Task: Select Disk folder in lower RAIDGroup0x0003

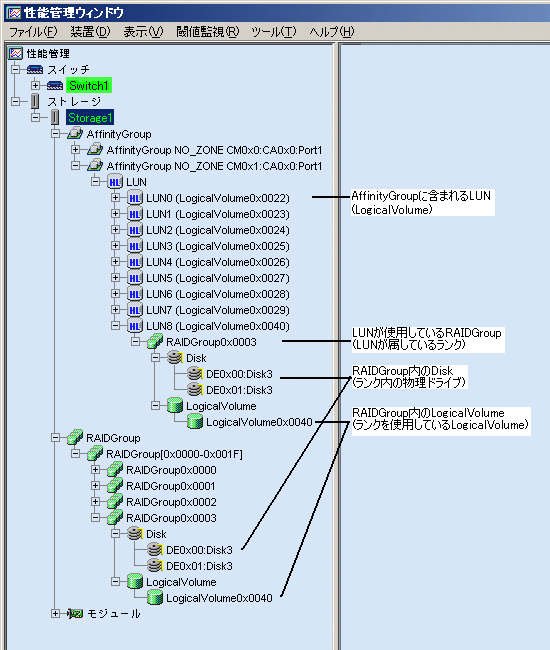Action: pos(156,534)
